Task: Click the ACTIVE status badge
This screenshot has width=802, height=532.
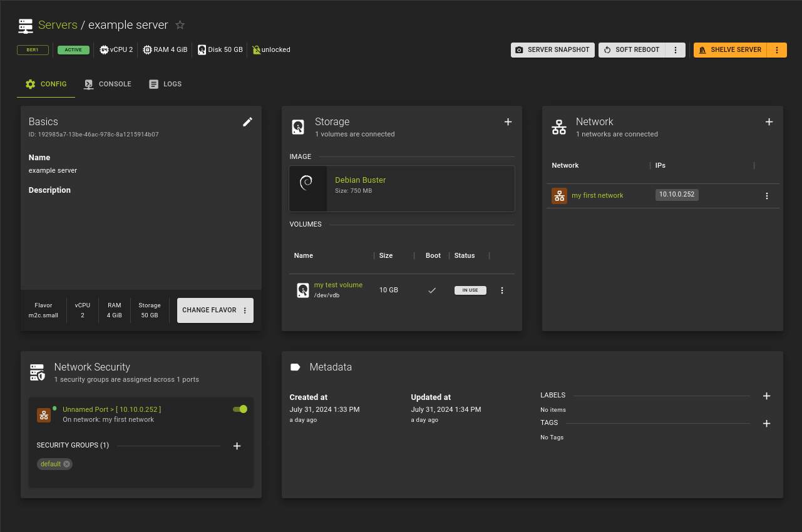Action: (73, 50)
